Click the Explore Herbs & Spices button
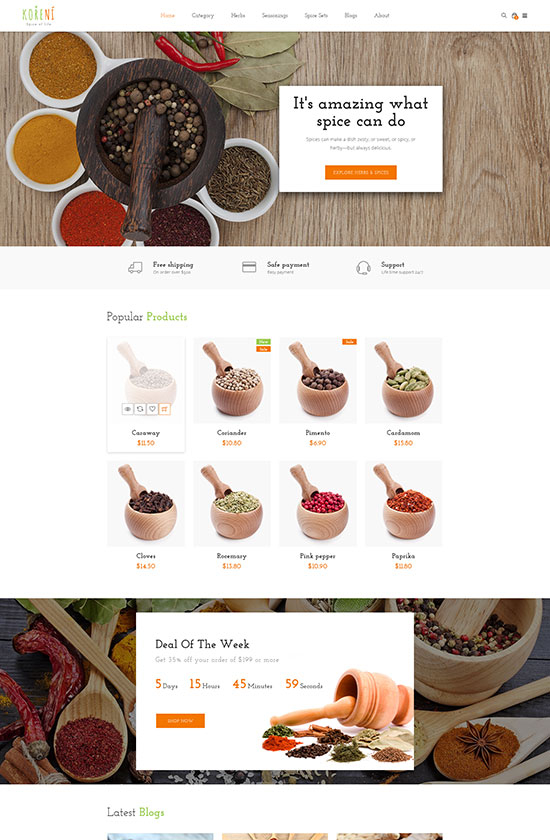Screen dimensions: 550x840 360,172
